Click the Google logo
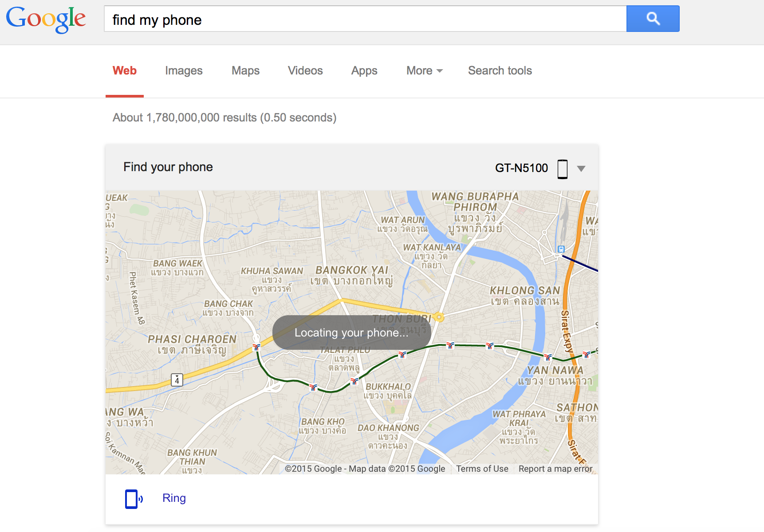Image resolution: width=764 pixels, height=532 pixels. coord(46,19)
